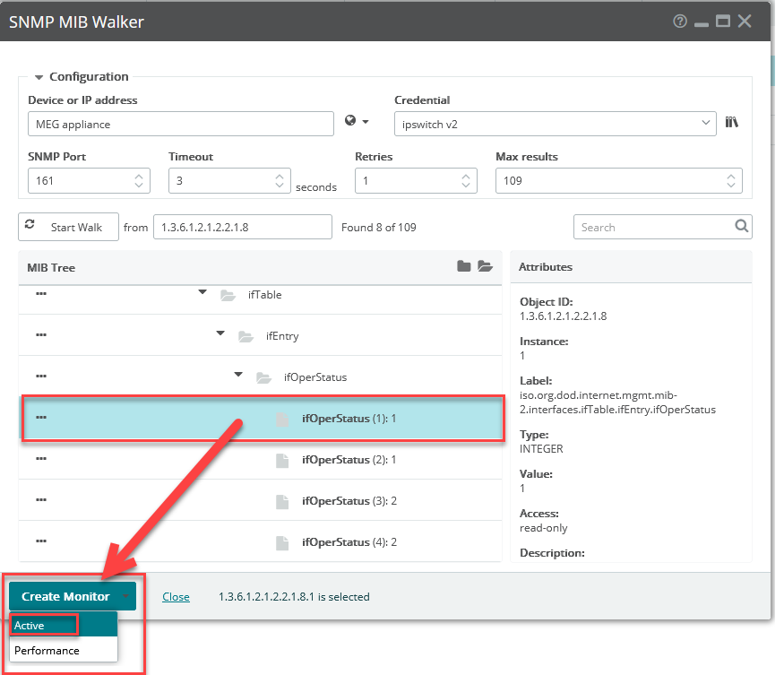Open help via the question mark icon
Viewport: 784px width, 675px height.
679,21
